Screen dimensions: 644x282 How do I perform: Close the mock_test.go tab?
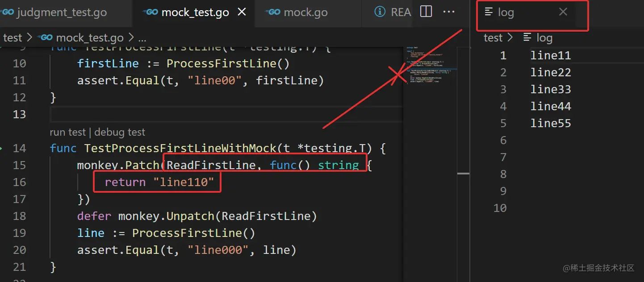pyautogui.click(x=242, y=12)
